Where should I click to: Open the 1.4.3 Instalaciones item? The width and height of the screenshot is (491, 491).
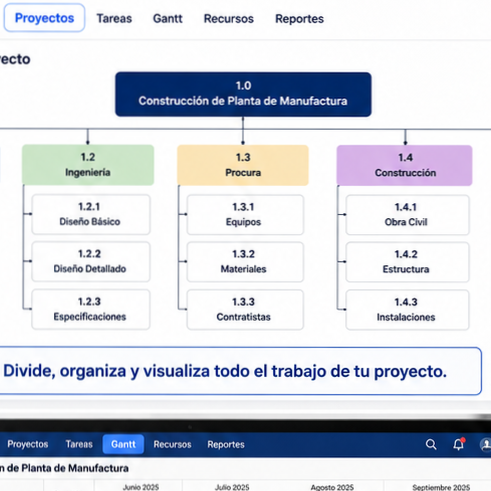(x=407, y=310)
